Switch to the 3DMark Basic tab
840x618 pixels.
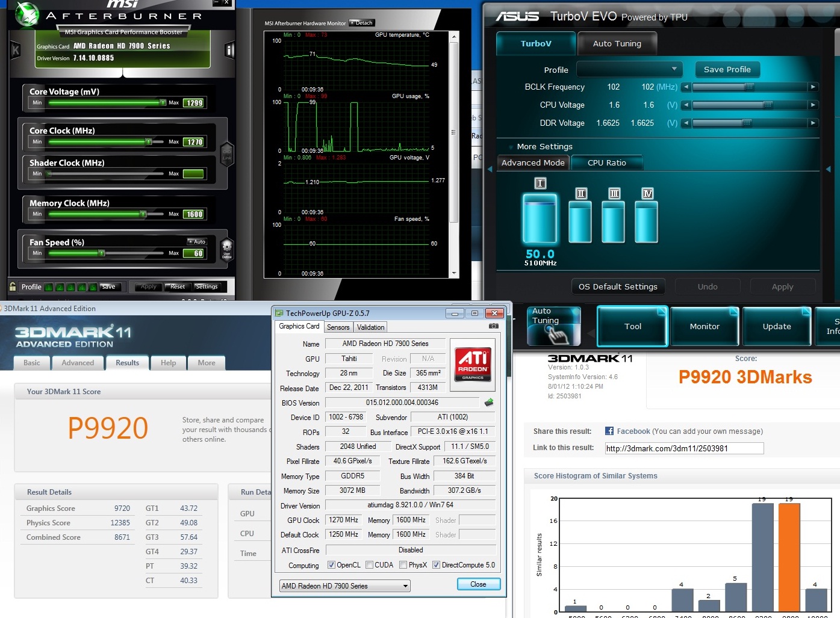pyautogui.click(x=32, y=363)
